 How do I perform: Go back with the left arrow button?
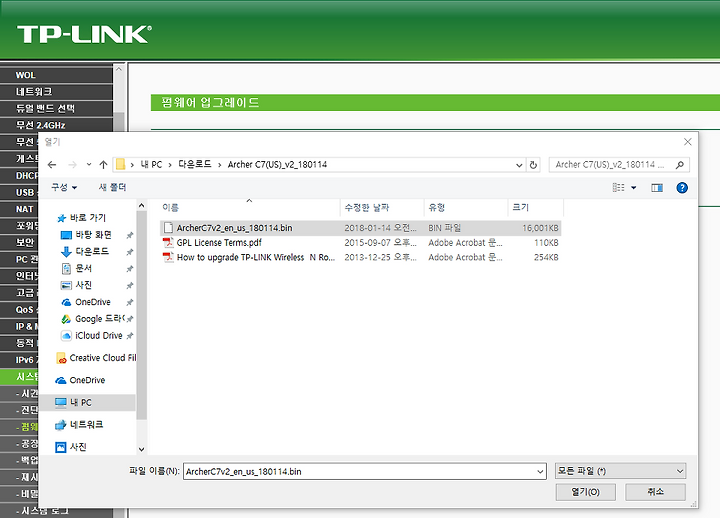click(52, 165)
